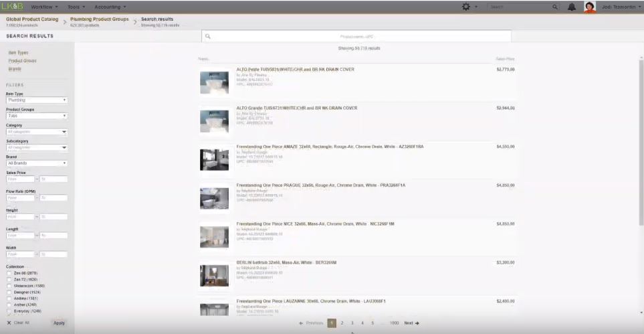Enable the Archer collection filter
Image resolution: width=644 pixels, height=334 pixels.
tap(9, 305)
